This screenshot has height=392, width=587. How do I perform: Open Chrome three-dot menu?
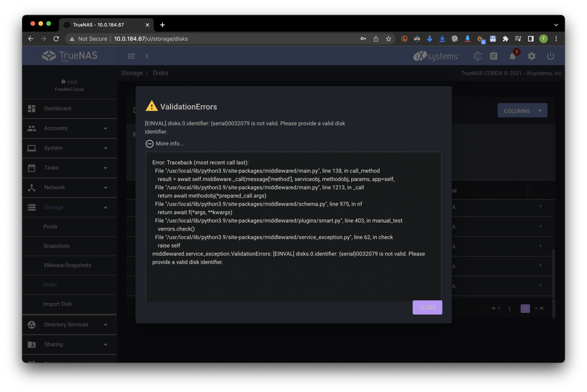[556, 39]
